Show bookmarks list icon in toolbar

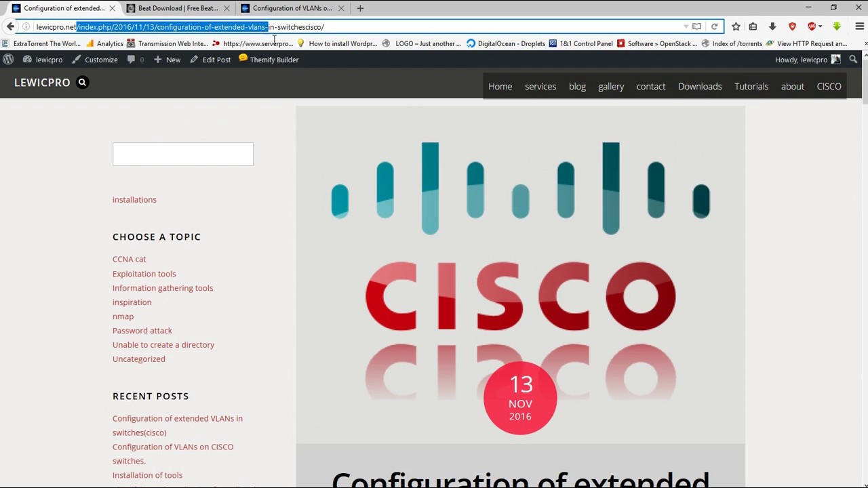coord(753,26)
